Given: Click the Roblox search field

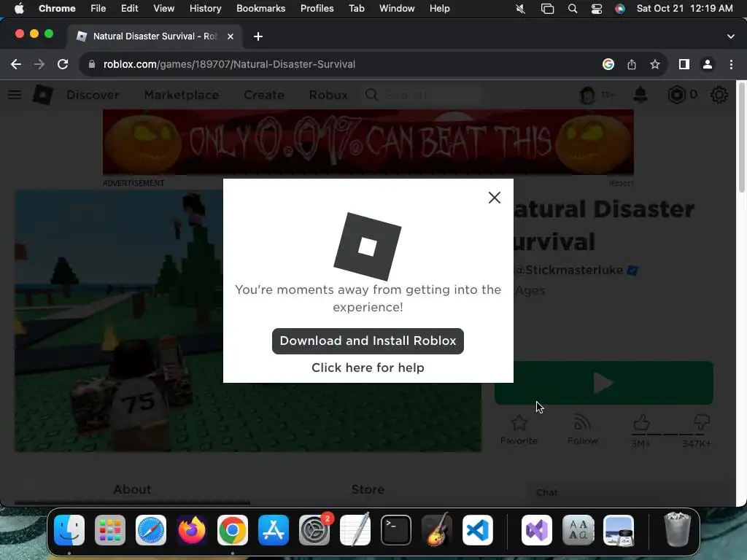Looking at the screenshot, I should pos(422,95).
